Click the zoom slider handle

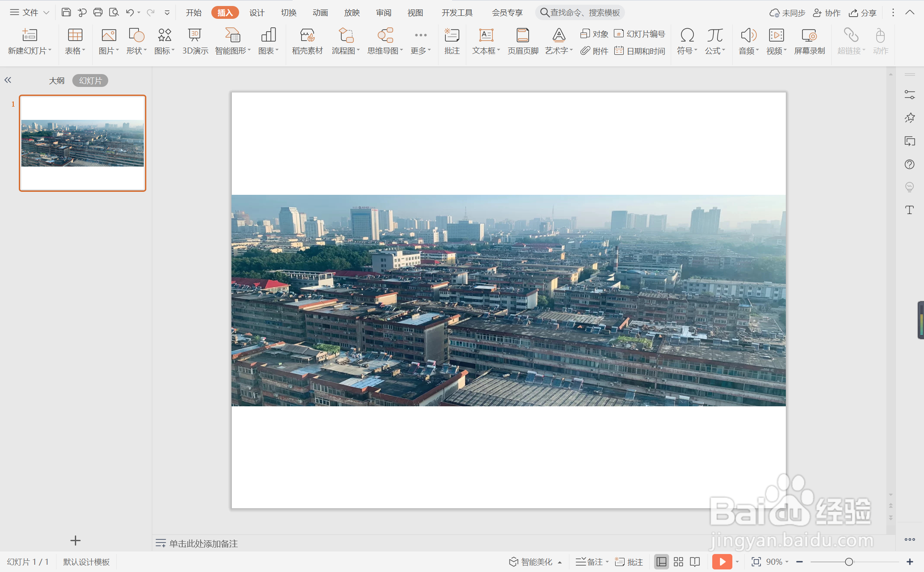(849, 562)
